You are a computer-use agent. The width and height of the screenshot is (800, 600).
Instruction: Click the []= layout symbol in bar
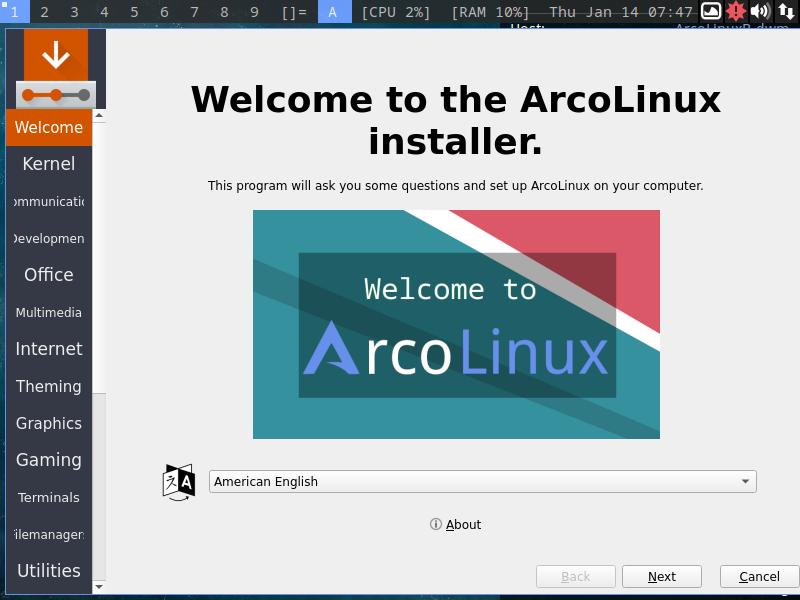point(294,12)
